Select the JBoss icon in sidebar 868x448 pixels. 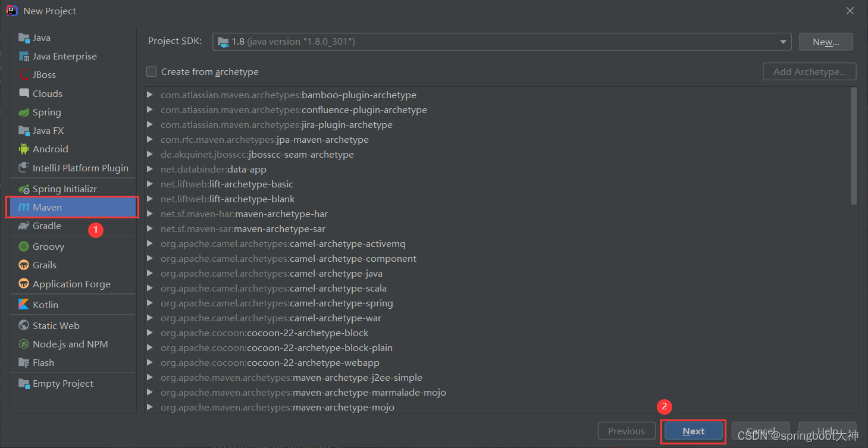[x=24, y=75]
